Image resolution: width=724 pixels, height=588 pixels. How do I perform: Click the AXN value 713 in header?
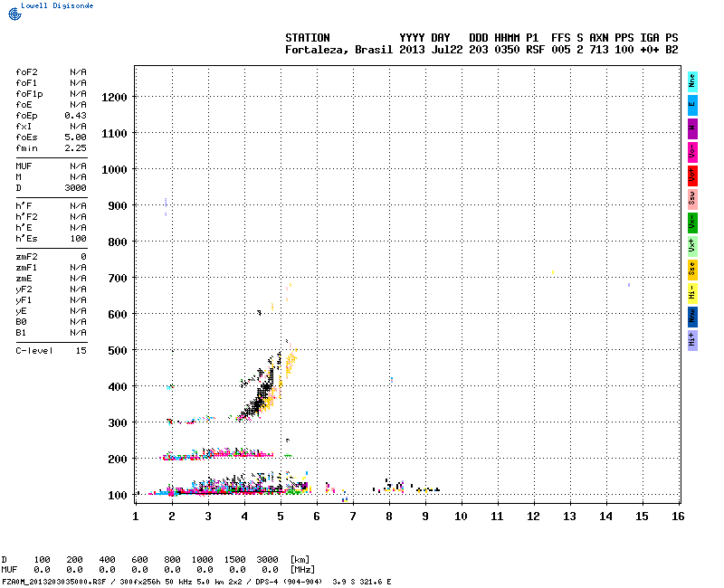598,50
